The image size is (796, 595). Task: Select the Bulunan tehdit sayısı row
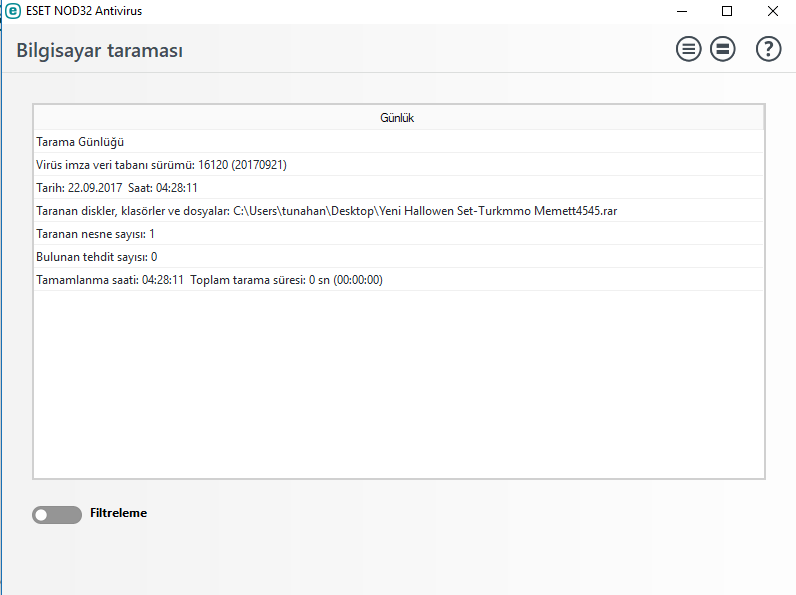[x=398, y=257]
